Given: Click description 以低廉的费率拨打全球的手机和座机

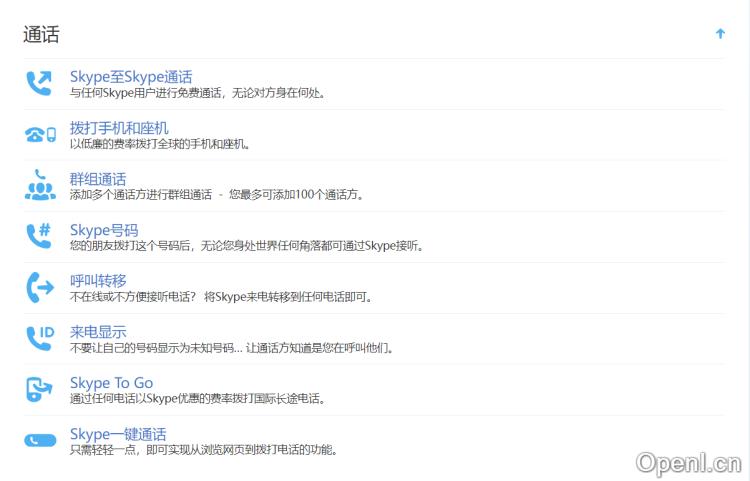Looking at the screenshot, I should coord(160,144).
